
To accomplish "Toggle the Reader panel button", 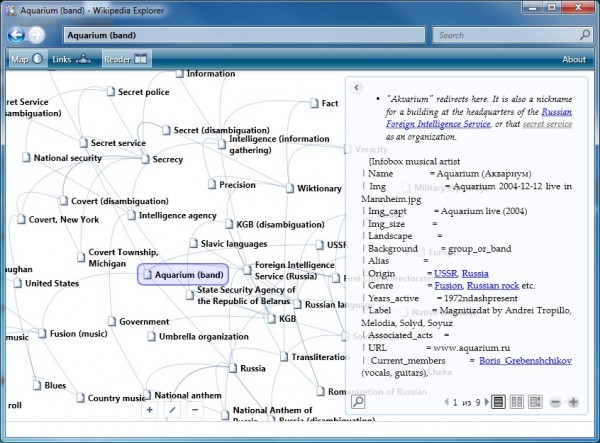I will pyautogui.click(x=126, y=59).
